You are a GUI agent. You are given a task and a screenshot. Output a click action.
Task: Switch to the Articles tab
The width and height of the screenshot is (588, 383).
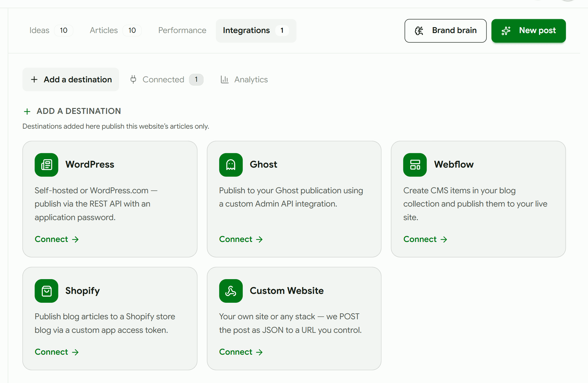(x=115, y=30)
